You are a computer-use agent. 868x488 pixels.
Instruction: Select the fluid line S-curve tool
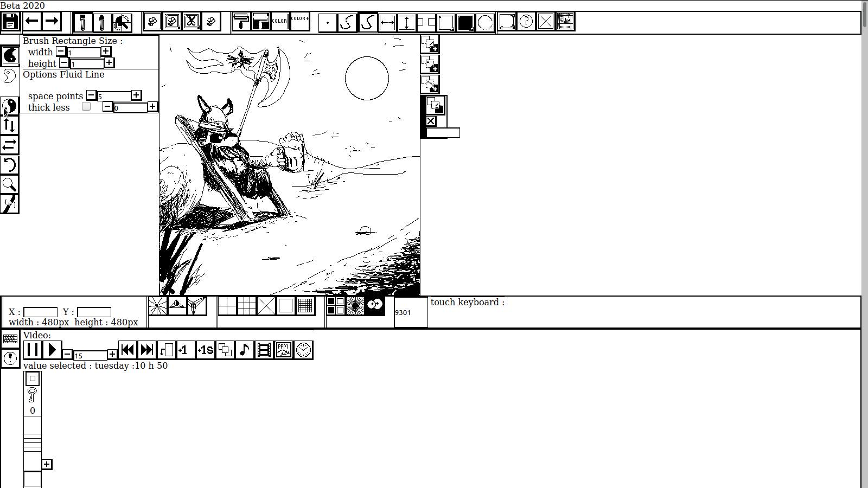[x=368, y=23]
